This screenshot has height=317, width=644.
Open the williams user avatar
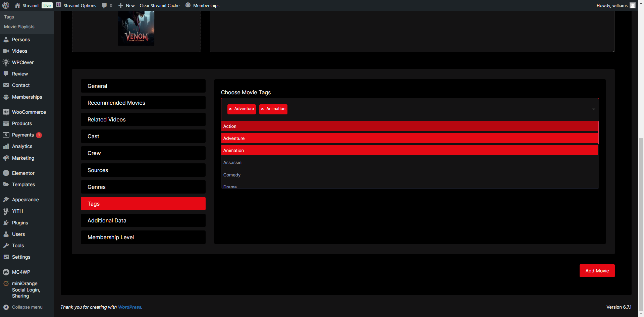[x=633, y=5]
